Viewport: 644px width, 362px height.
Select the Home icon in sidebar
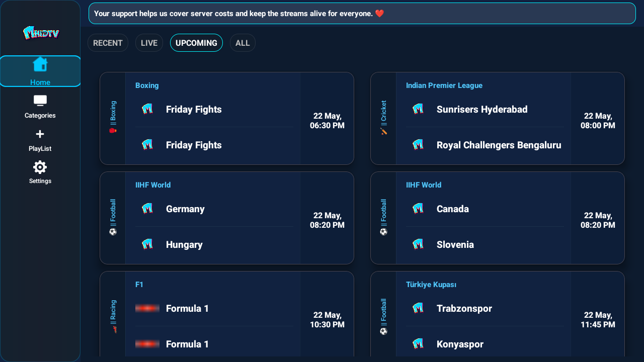click(40, 64)
